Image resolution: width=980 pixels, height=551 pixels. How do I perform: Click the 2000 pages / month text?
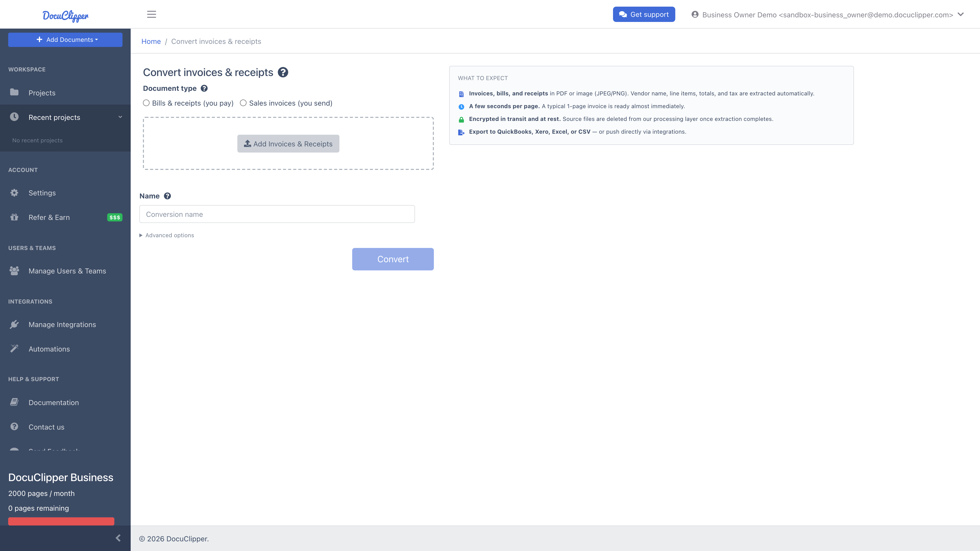[x=41, y=494]
